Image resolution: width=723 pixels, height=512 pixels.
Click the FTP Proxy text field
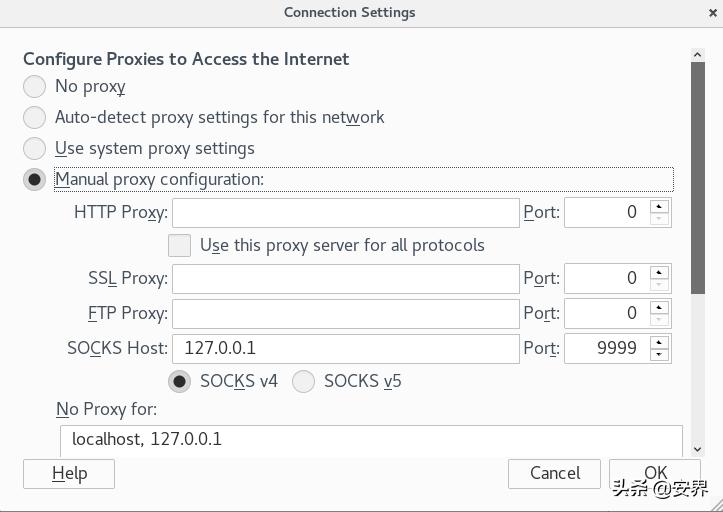click(x=345, y=314)
